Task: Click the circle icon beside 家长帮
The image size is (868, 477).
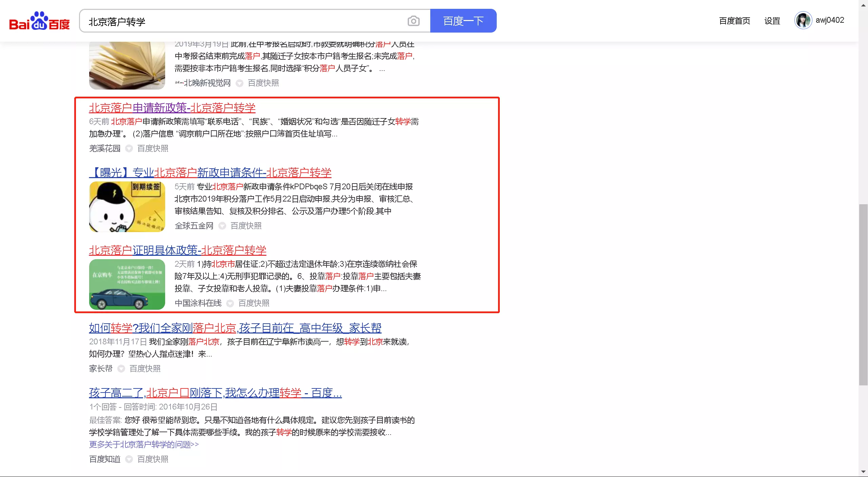Action: tap(121, 369)
